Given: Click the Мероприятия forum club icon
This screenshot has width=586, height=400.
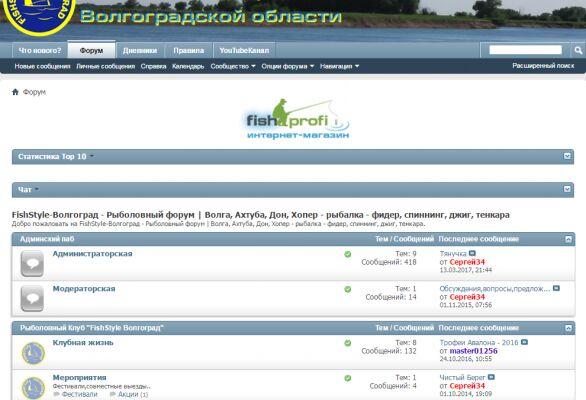Looking at the screenshot, I should tap(33, 388).
